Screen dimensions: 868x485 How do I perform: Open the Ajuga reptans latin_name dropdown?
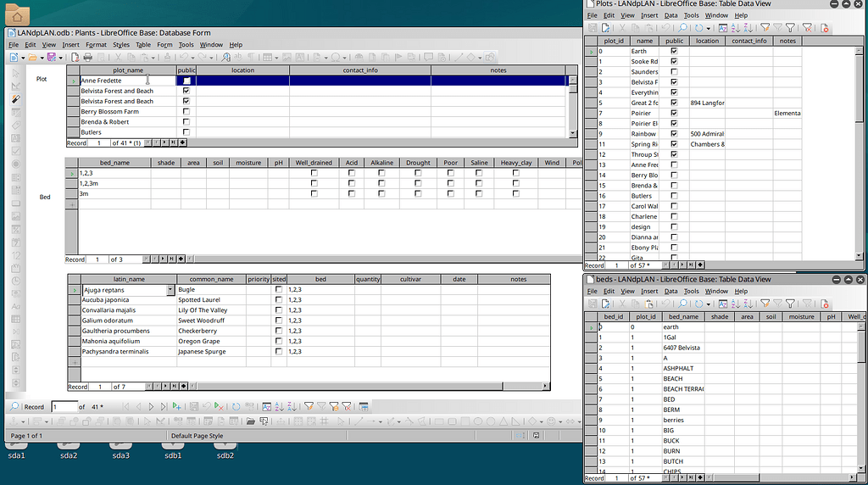coord(172,290)
